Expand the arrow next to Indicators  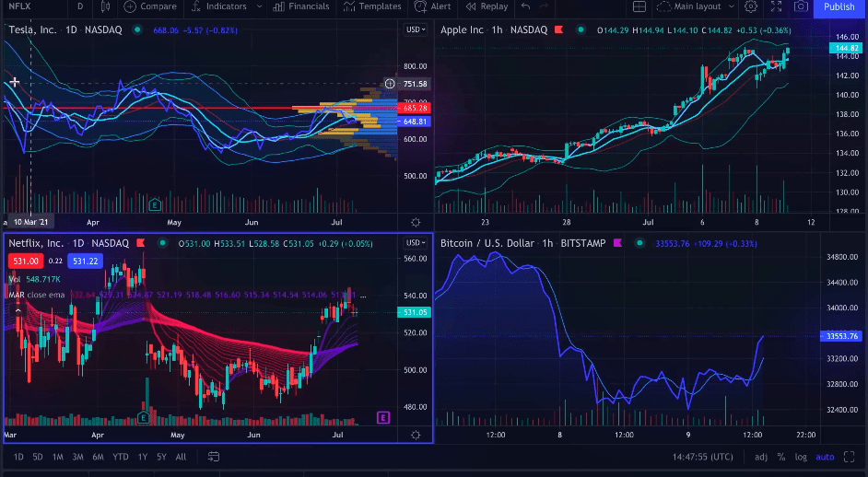tap(259, 6)
